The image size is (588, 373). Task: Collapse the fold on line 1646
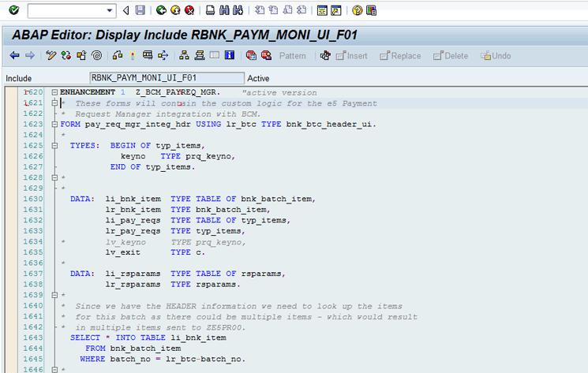pyautogui.click(x=54, y=370)
